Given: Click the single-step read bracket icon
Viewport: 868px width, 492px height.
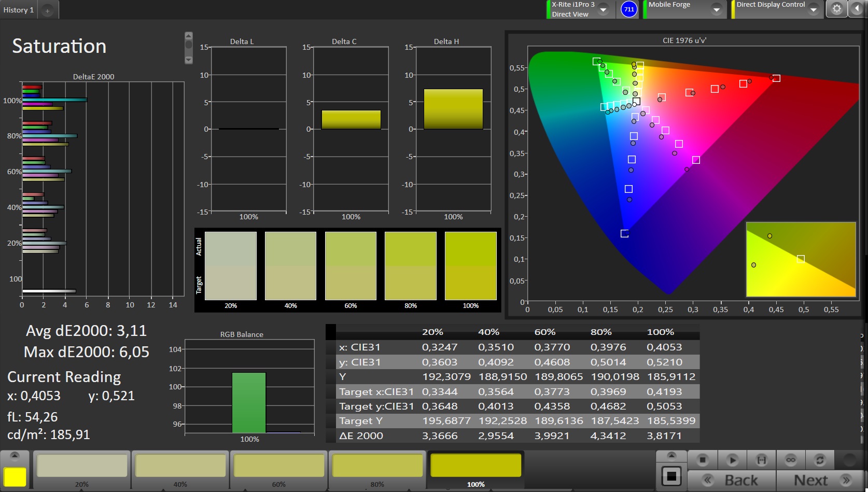Looking at the screenshot, I should pyautogui.click(x=761, y=460).
